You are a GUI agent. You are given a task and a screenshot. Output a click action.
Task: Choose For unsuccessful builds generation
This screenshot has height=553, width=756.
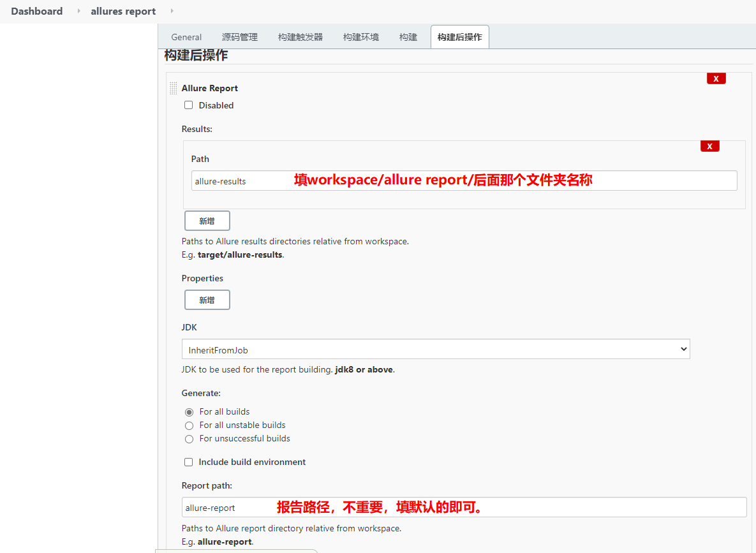tap(189, 439)
